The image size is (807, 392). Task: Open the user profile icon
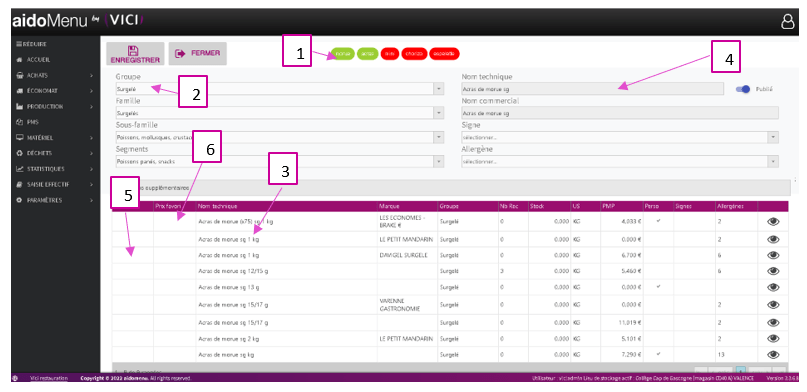tap(787, 22)
